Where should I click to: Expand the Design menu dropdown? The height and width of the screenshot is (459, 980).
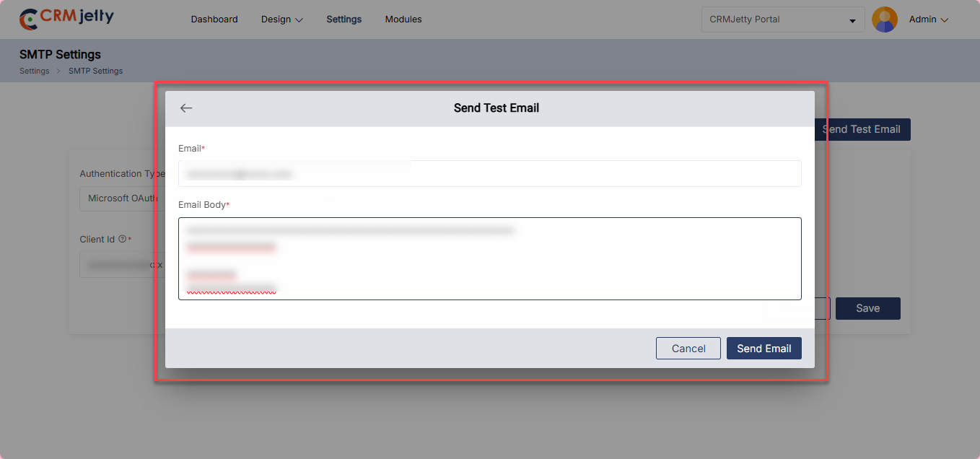[x=281, y=19]
